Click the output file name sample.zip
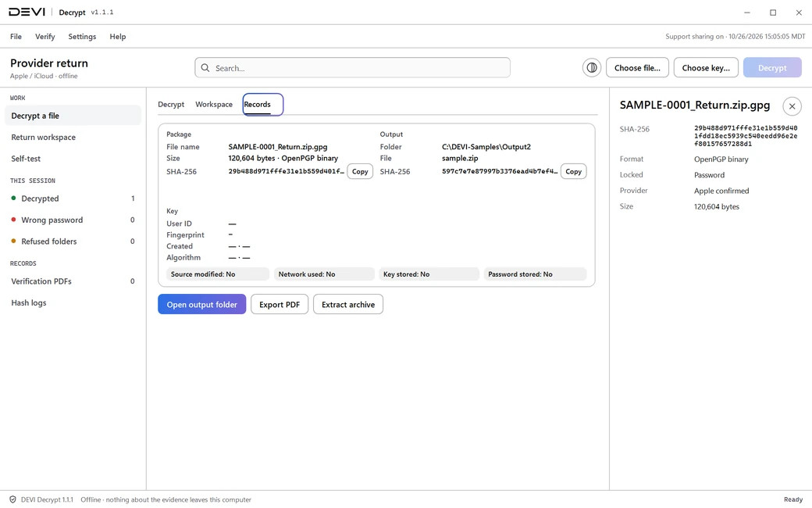Image resolution: width=812 pixels, height=508 pixels. (x=460, y=158)
